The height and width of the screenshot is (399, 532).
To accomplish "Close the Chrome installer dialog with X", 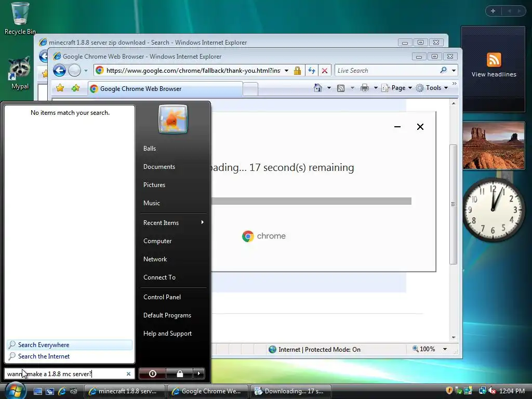I will point(420,127).
